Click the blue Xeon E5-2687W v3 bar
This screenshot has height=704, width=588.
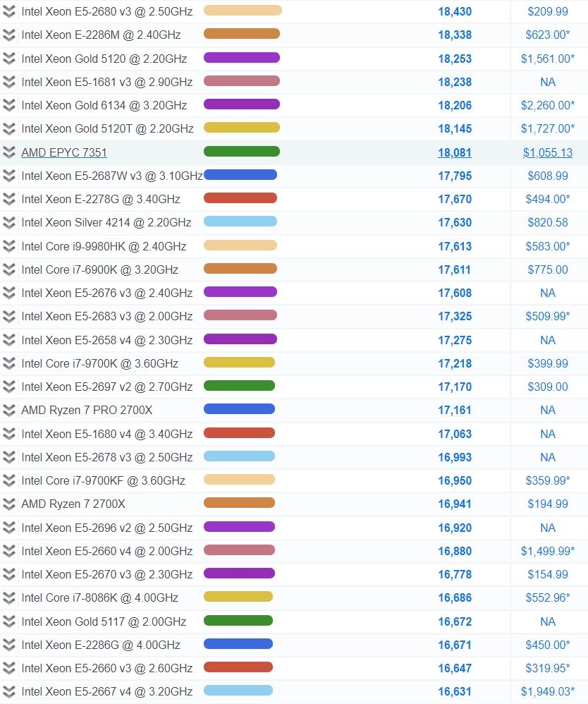click(x=240, y=175)
